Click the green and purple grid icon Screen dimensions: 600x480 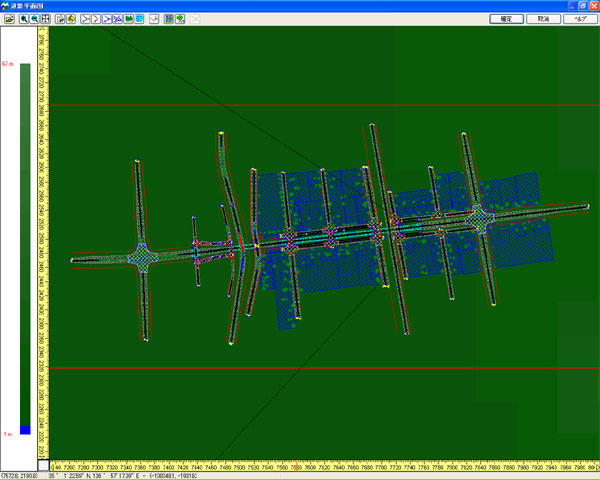tap(168, 19)
